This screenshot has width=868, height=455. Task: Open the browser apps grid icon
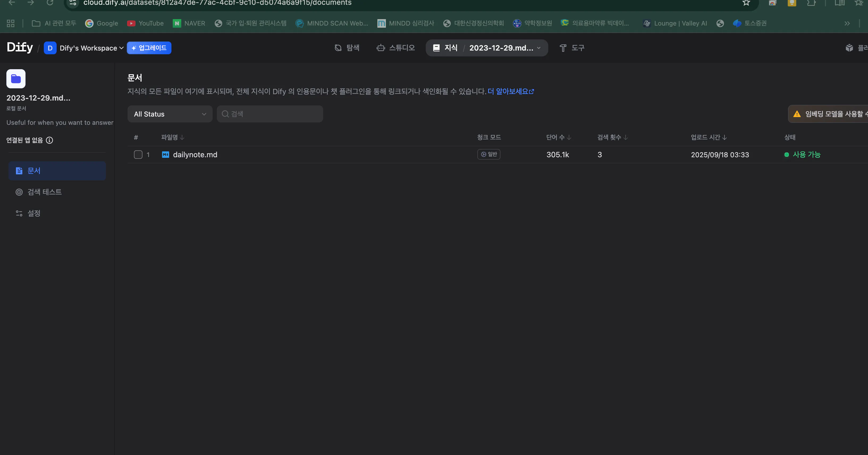pos(11,23)
